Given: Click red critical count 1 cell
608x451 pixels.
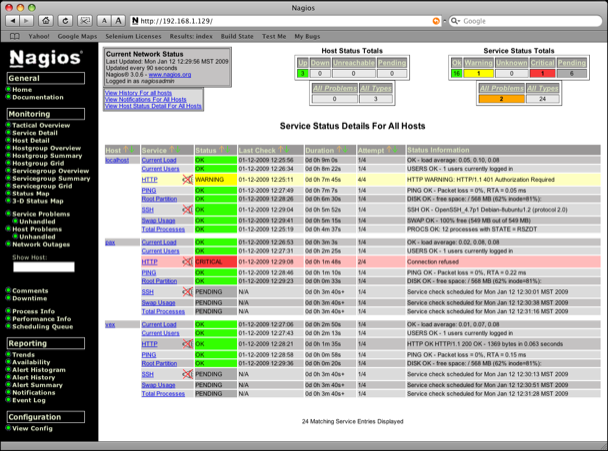Looking at the screenshot, I should coord(542,73).
